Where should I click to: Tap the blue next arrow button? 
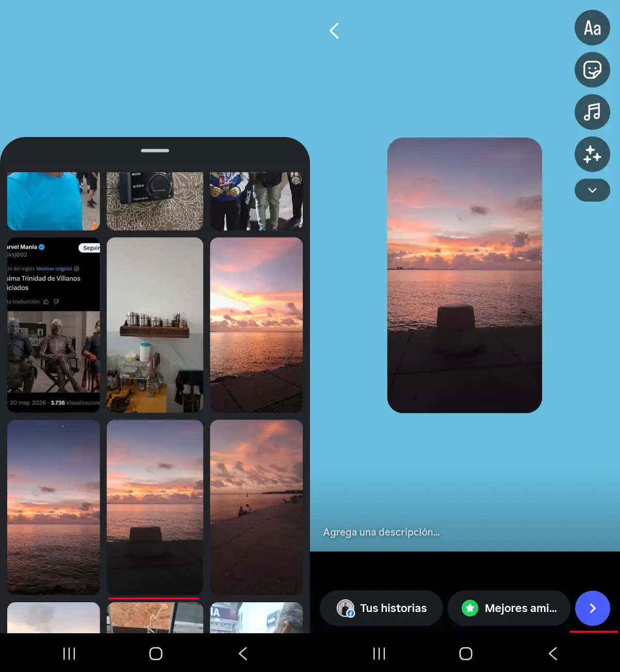tap(593, 608)
